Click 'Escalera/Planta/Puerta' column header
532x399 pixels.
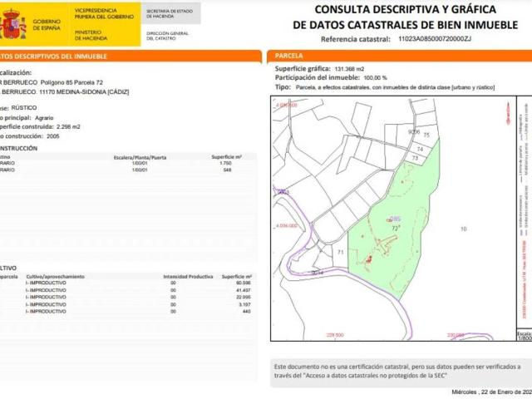click(x=140, y=157)
